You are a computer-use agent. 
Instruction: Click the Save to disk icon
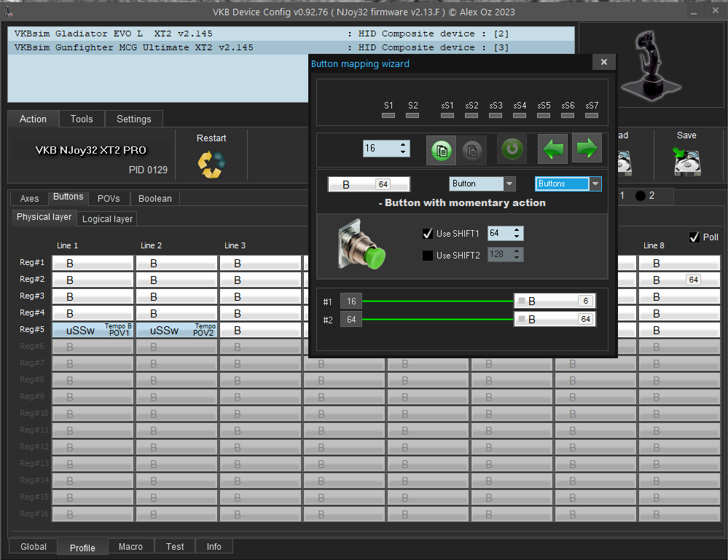[686, 161]
